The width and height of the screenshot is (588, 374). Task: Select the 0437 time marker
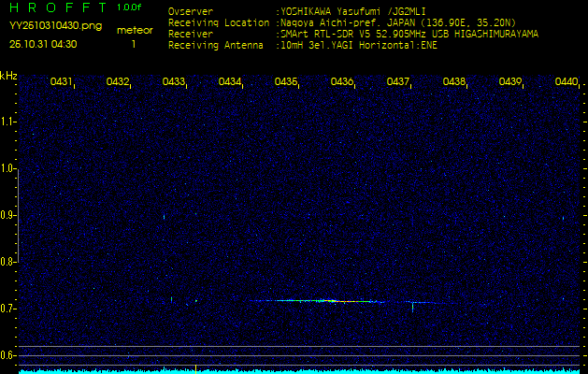pos(398,82)
